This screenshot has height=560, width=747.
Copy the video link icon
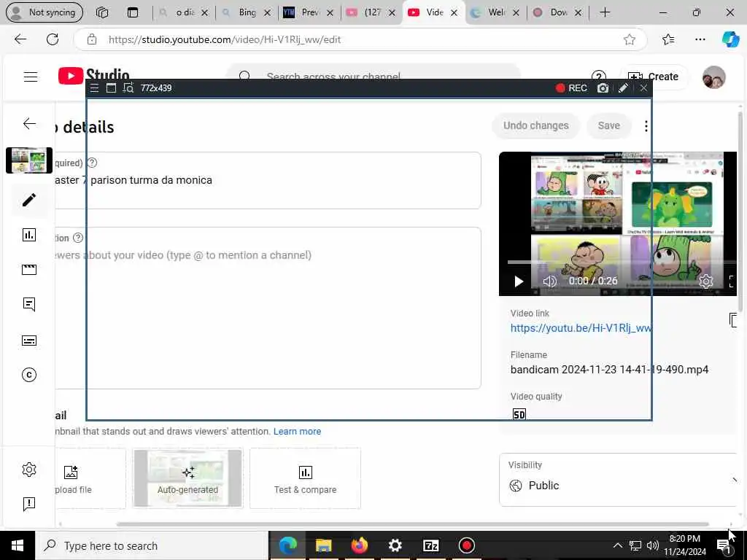point(733,321)
